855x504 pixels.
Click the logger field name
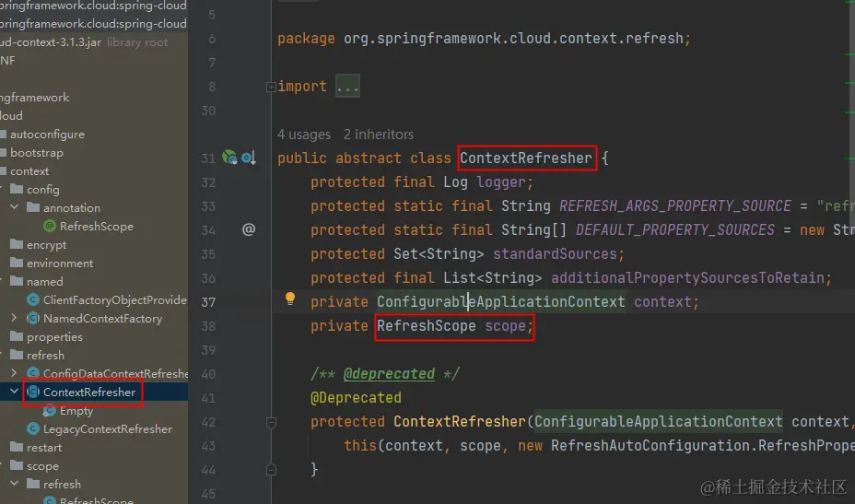(x=500, y=182)
